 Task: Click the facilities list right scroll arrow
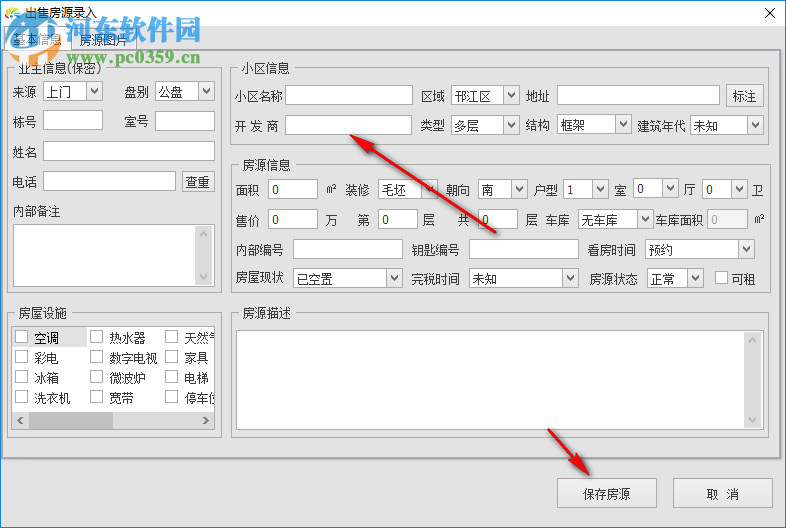(206, 421)
